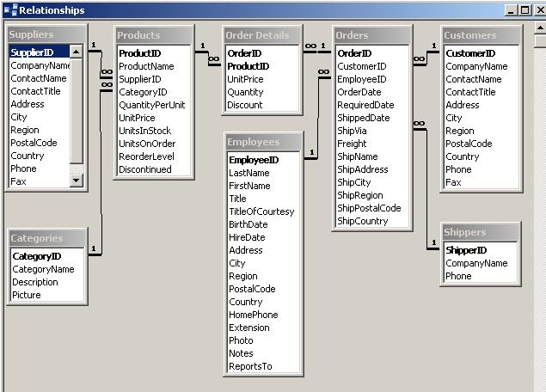
Task: Click EmployeeID field in Orders table
Action: tap(361, 79)
